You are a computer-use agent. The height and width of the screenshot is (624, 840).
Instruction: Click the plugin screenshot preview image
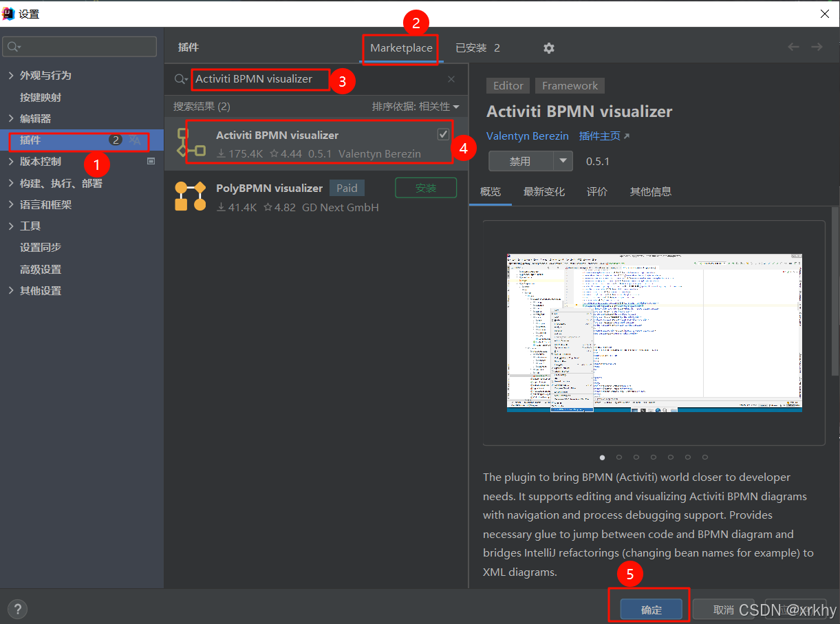(x=654, y=333)
